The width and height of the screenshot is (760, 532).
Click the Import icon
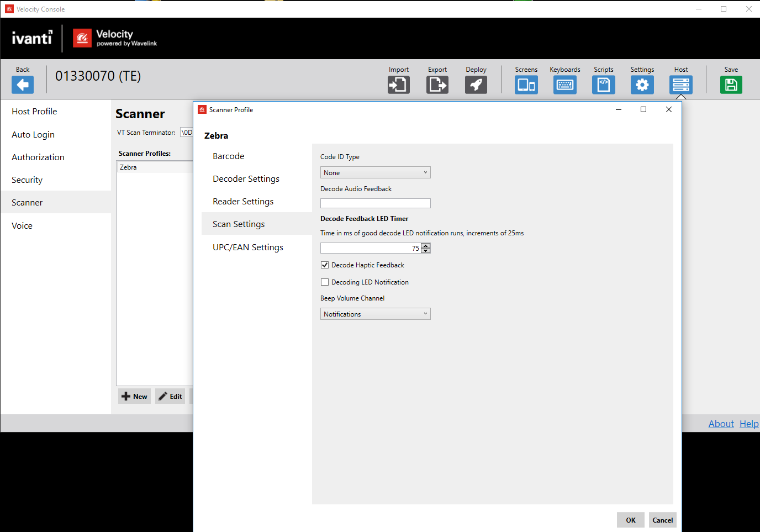tap(398, 85)
